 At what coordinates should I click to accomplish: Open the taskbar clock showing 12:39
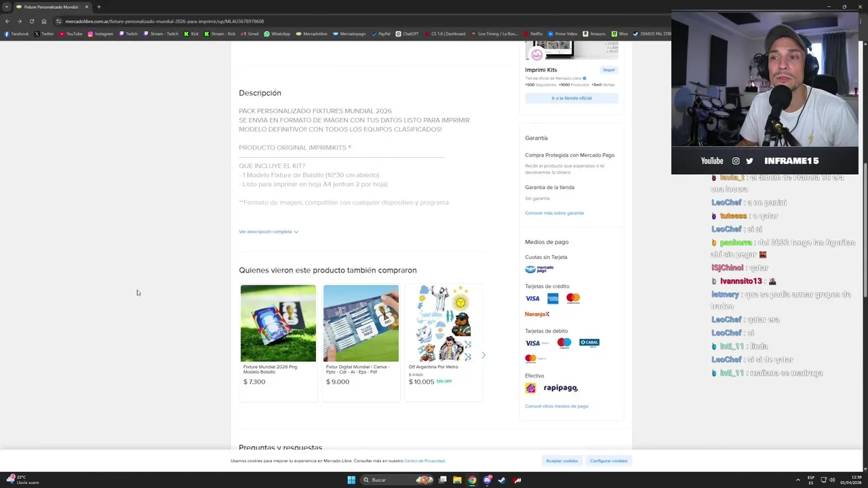click(851, 480)
